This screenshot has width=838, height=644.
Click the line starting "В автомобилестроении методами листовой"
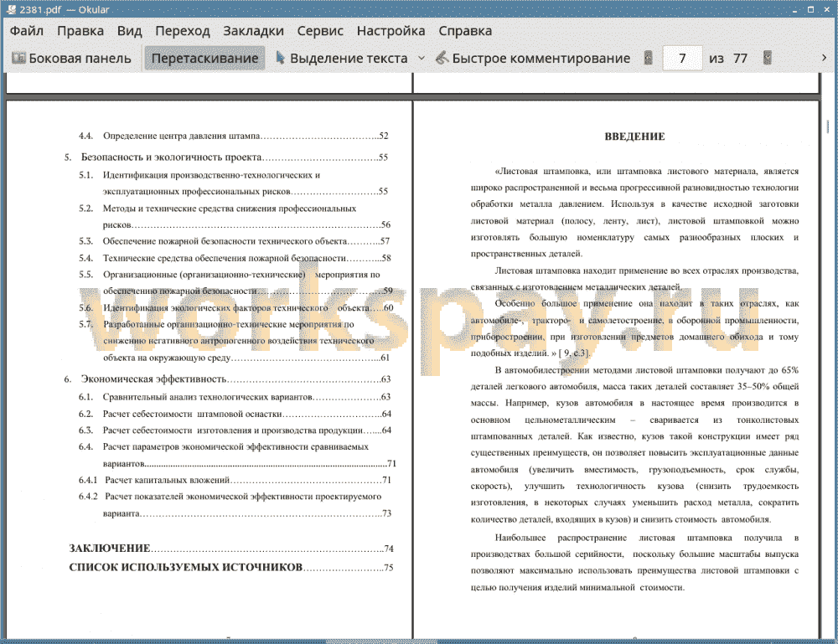click(647, 370)
